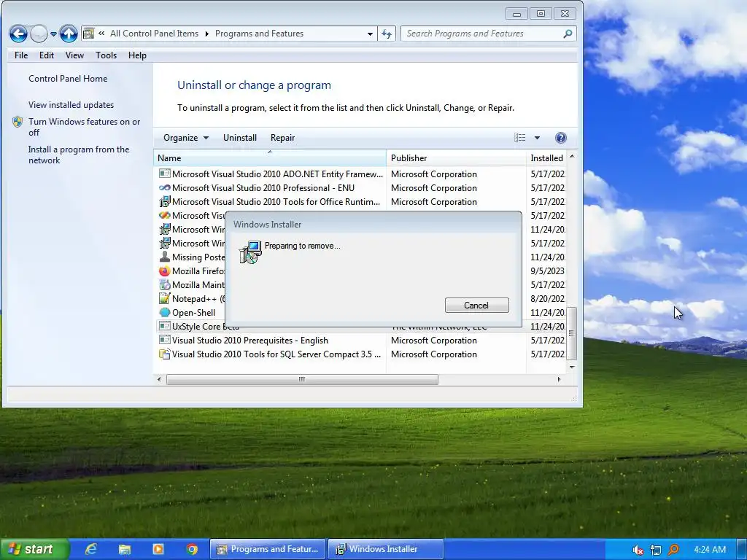Screen dimensions: 747x560
Task: Click the search magnifier icon
Action: click(x=568, y=34)
